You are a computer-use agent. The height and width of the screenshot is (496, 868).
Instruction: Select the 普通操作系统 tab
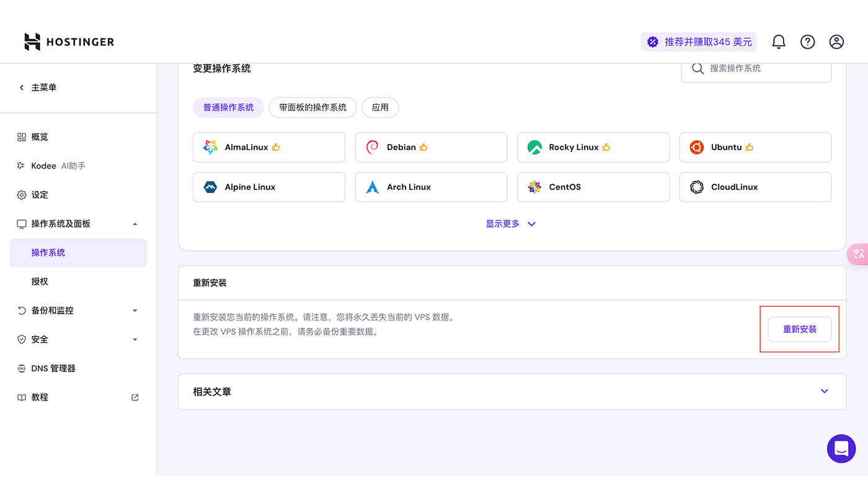tap(229, 107)
